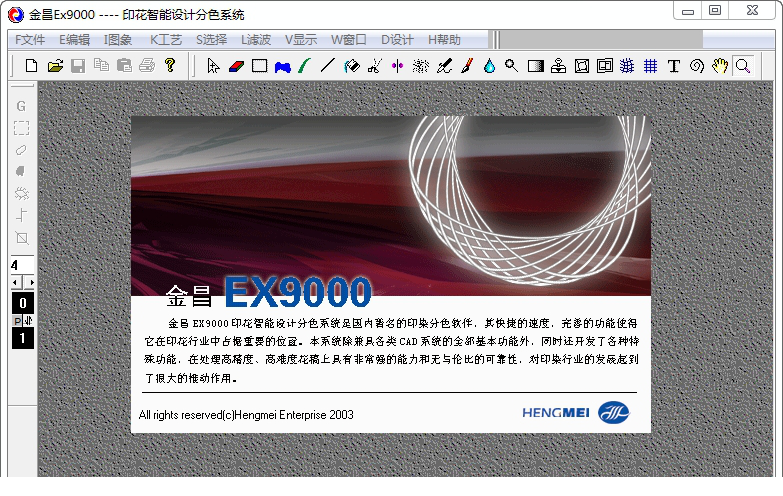This screenshot has height=496, width=783.
Task: Select the blue woven mesh pattern tool
Action: pyautogui.click(x=627, y=66)
